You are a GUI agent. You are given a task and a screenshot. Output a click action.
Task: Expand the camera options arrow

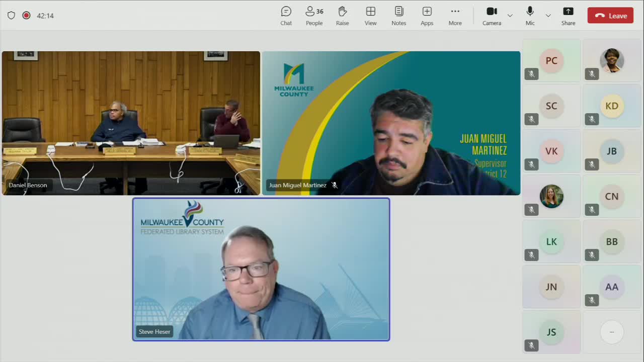510,16
